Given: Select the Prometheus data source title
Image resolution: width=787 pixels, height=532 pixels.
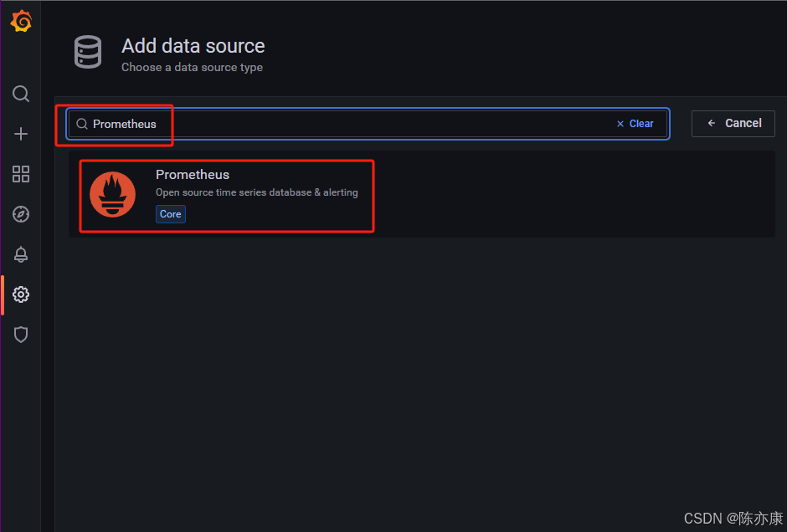Looking at the screenshot, I should point(193,175).
